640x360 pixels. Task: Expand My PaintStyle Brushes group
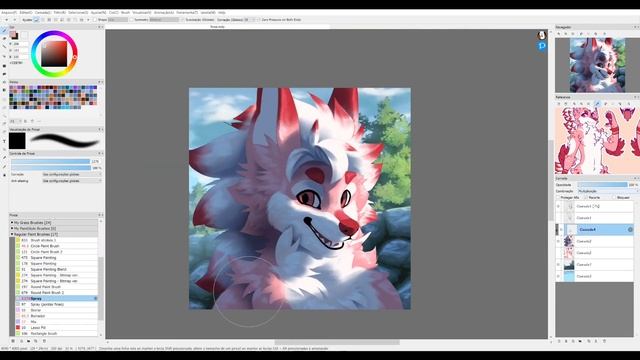point(12,229)
